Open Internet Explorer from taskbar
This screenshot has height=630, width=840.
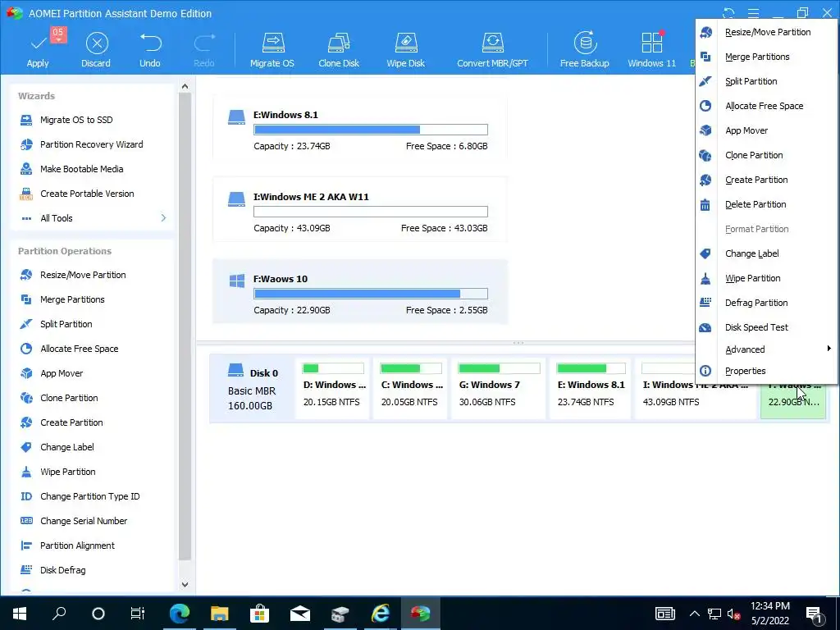pos(381,614)
